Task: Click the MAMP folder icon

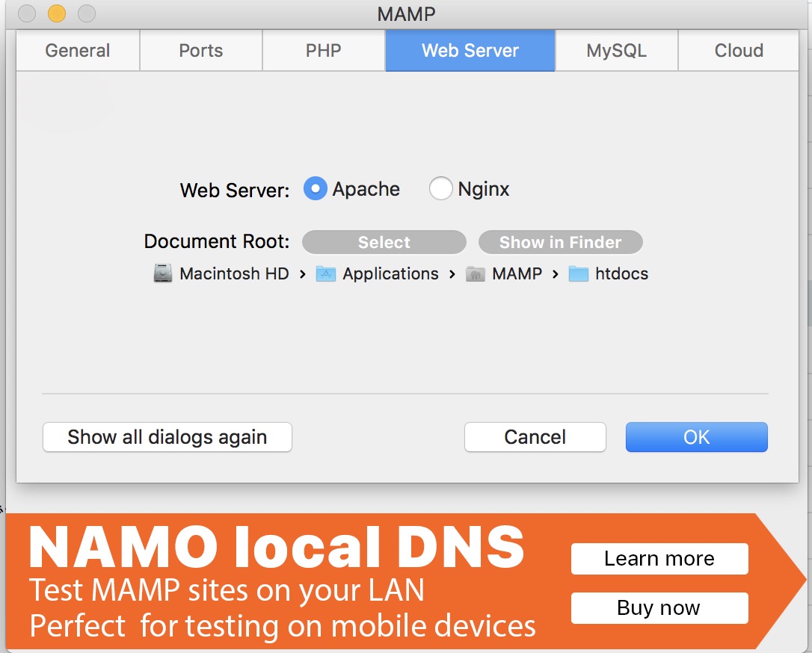Action: (476, 273)
